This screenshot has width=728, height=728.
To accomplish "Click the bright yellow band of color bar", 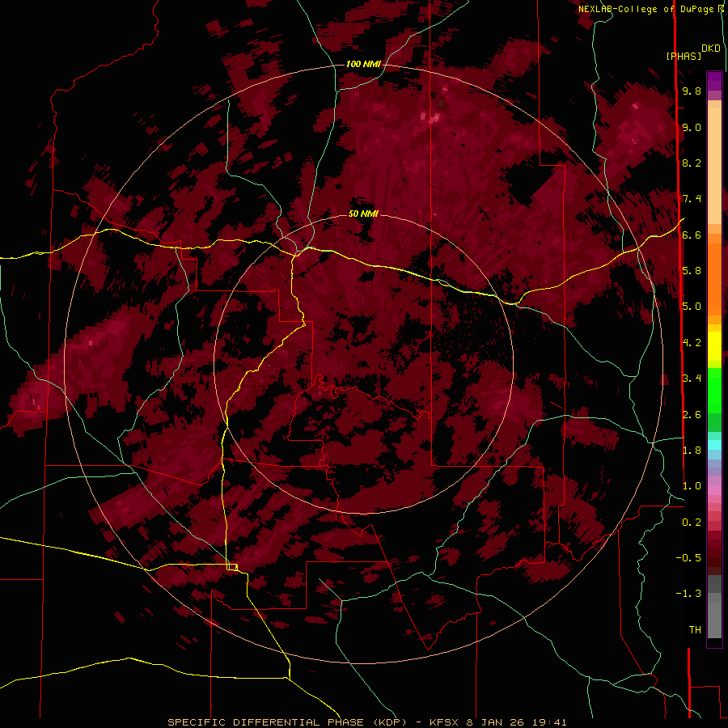I will point(714,346).
